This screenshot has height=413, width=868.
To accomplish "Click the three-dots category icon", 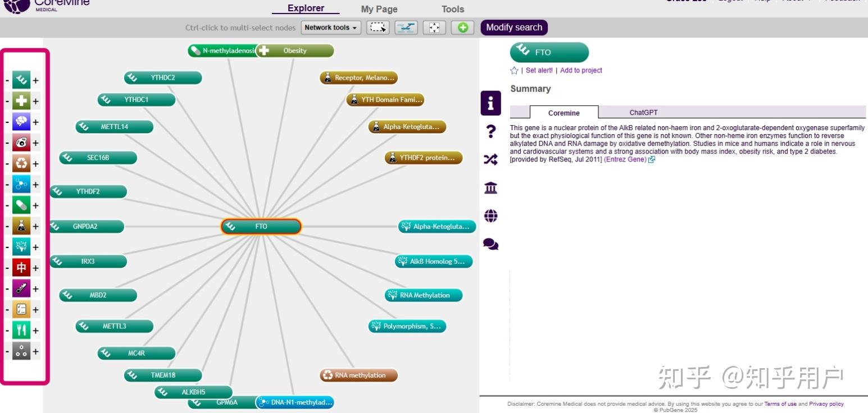I will click(x=21, y=351).
